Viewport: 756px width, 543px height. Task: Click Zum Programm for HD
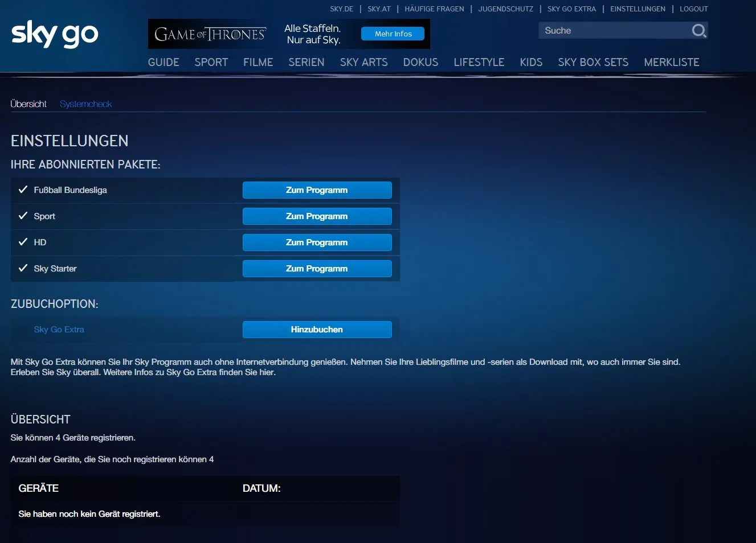[x=317, y=242]
